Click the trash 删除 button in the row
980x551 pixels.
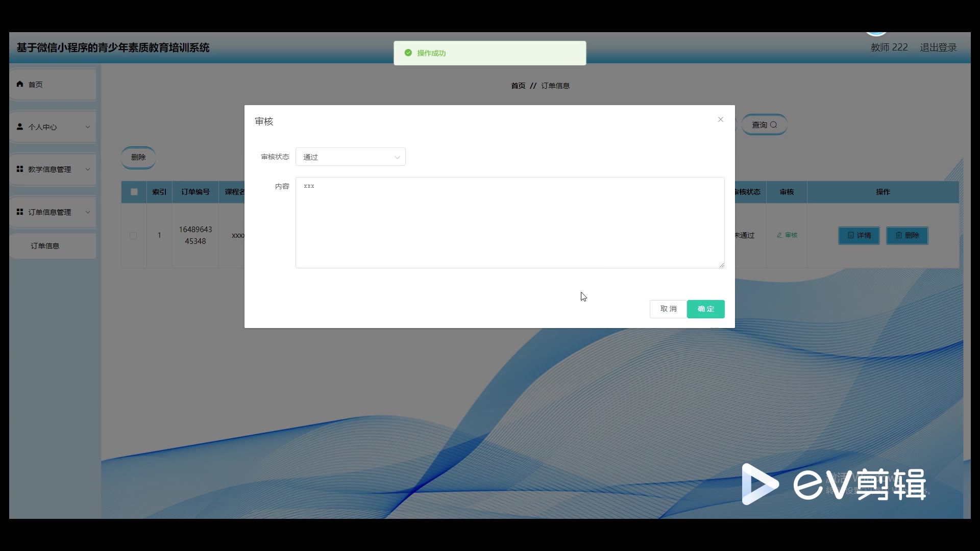[907, 235]
